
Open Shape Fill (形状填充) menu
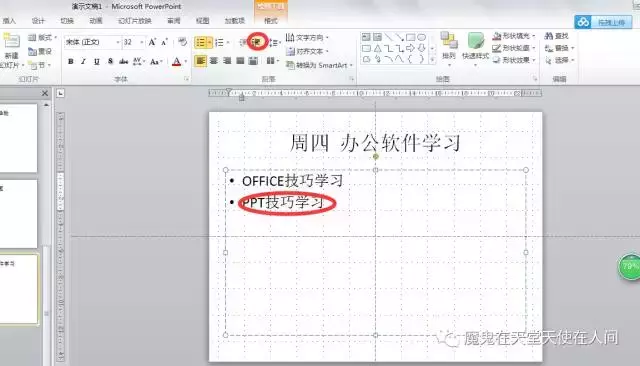(513, 36)
